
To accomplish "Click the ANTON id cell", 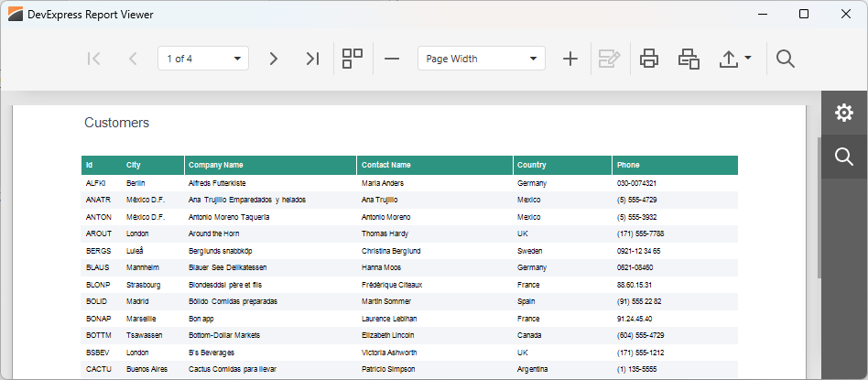I will pyautogui.click(x=99, y=217).
